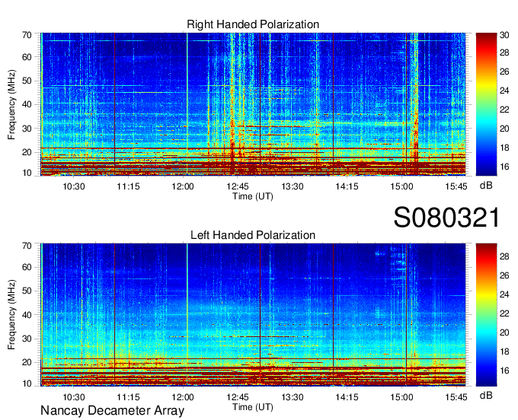Click the 30 value on upper colorbar
518x420 pixels.
click(504, 35)
